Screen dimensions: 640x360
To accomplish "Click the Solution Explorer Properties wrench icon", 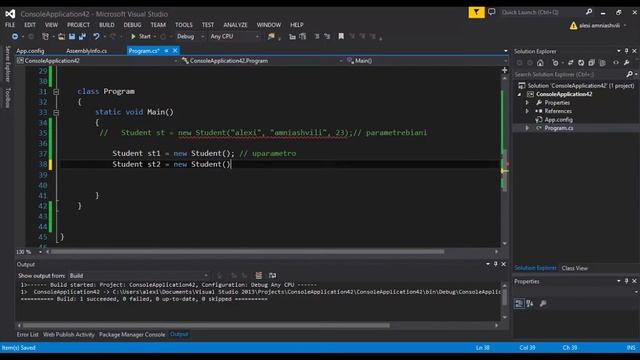I will click(627, 63).
